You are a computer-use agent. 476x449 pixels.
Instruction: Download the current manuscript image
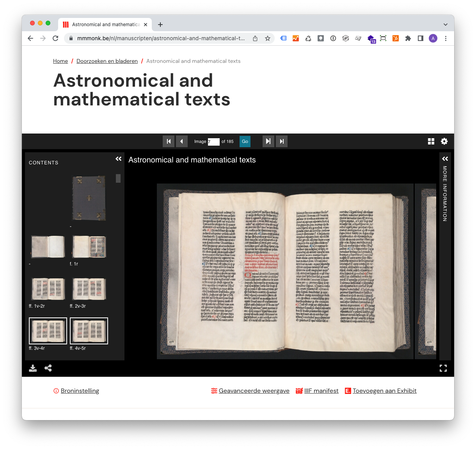point(33,368)
